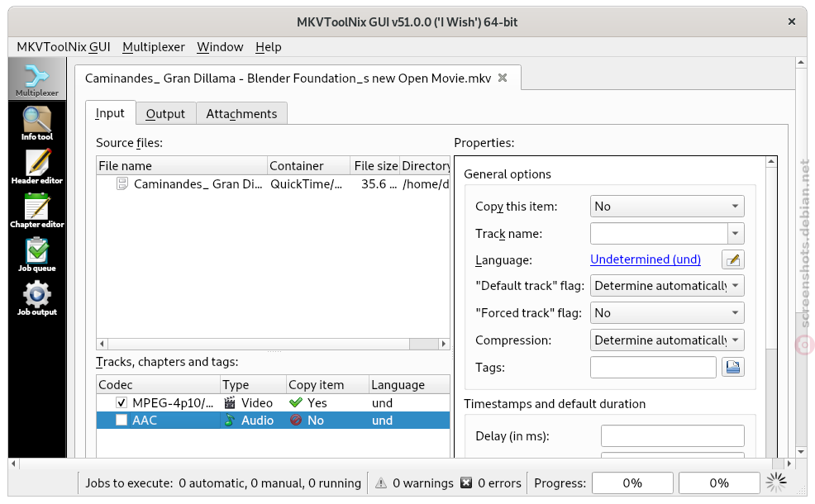Click the second progress bar showing 0%
The width and height of the screenshot is (815, 504).
[x=719, y=483]
